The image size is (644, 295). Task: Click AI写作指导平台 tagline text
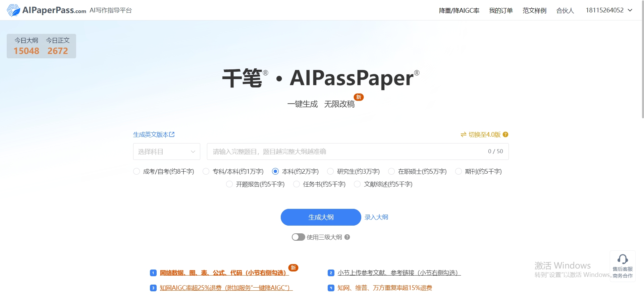[111, 10]
